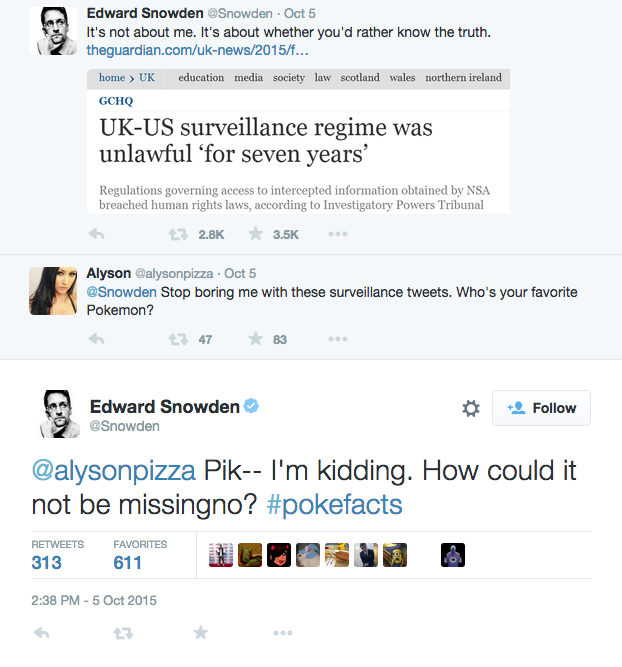Image resolution: width=622 pixels, height=667 pixels.
Task: Favorite the missingno reply tweet
Action: [201, 633]
